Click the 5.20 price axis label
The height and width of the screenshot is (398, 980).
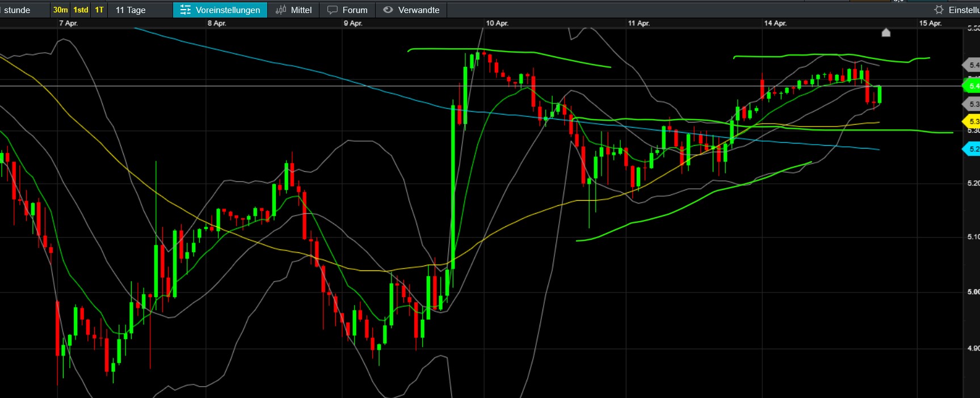[973, 183]
